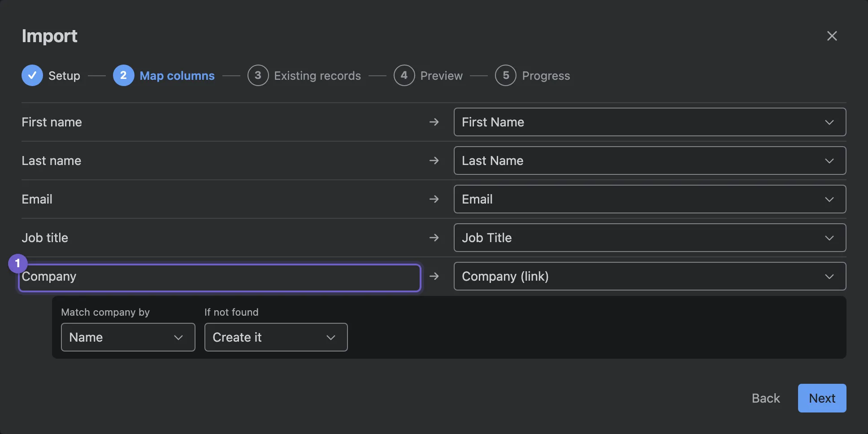Click the step 3 circle for Existing records
The image size is (868, 434).
tap(258, 75)
